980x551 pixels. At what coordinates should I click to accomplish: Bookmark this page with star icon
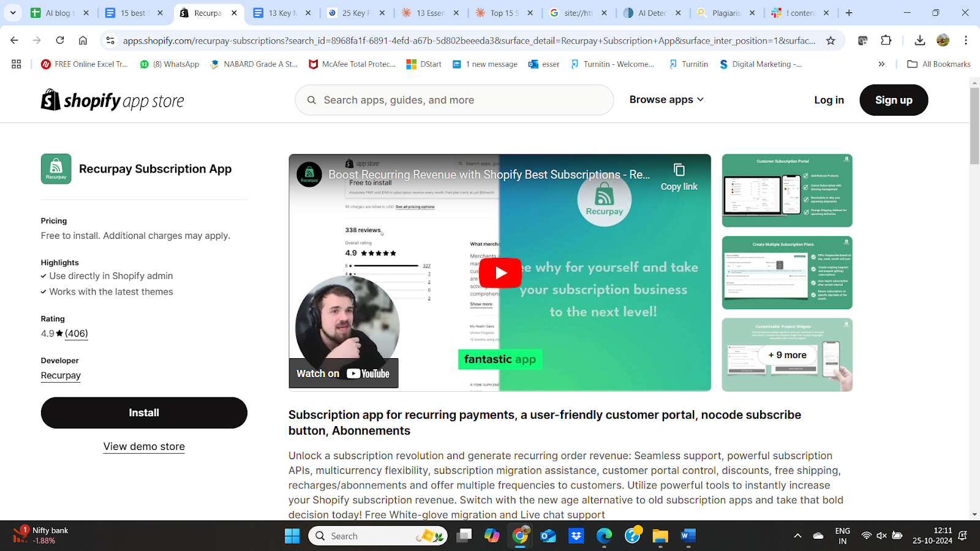(x=831, y=40)
